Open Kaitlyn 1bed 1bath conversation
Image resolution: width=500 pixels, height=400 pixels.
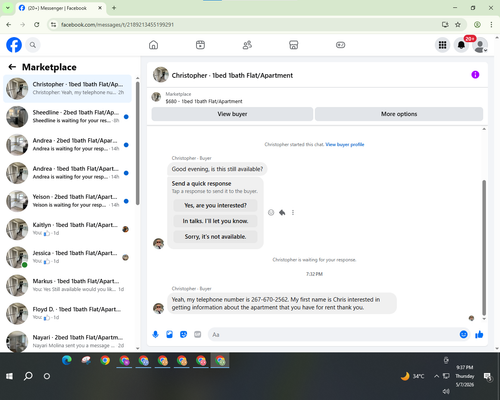coord(67,229)
